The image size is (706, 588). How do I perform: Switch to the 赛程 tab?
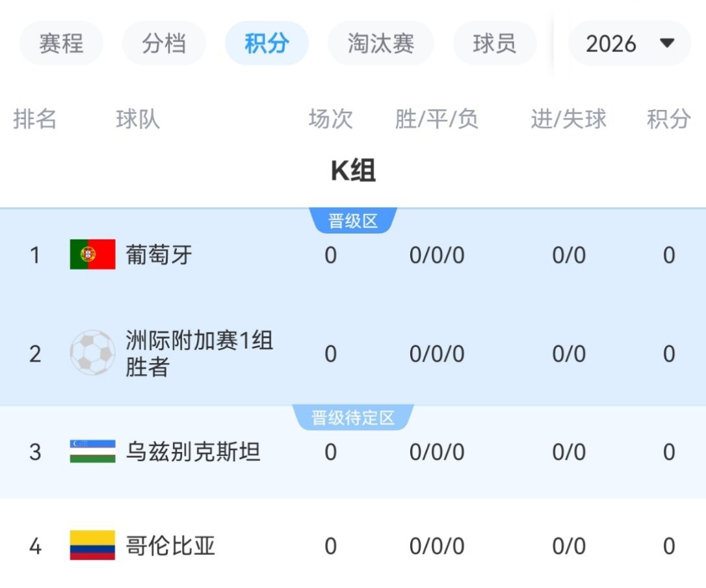pyautogui.click(x=61, y=44)
